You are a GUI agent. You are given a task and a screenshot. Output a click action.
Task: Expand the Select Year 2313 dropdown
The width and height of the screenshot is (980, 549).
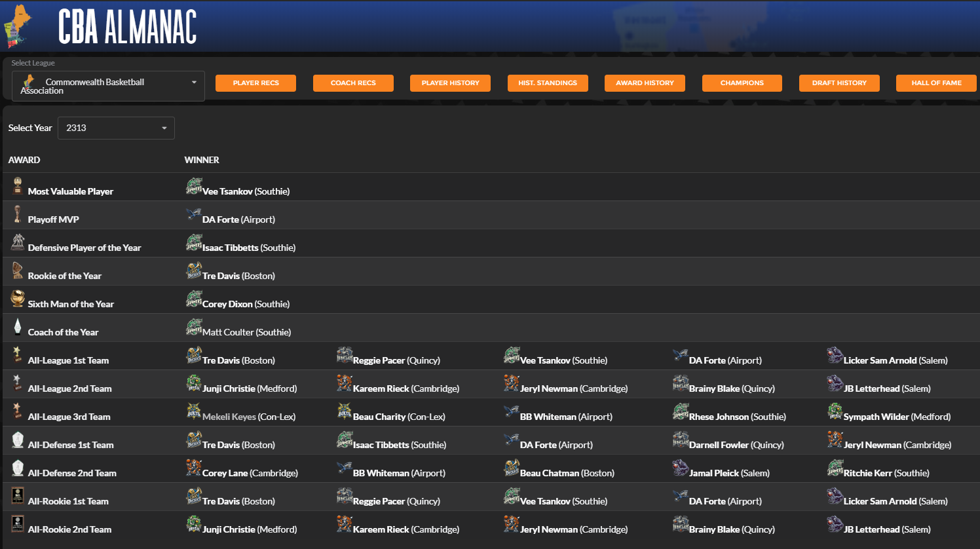pos(116,128)
